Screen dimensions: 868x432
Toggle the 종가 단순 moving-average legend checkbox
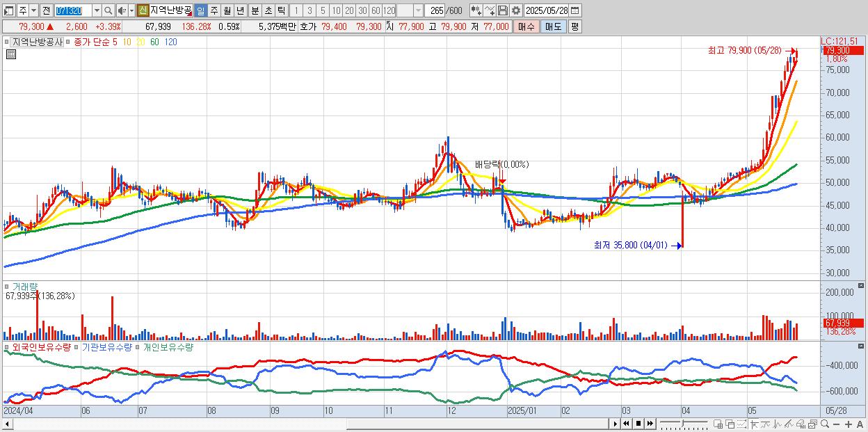(x=68, y=42)
